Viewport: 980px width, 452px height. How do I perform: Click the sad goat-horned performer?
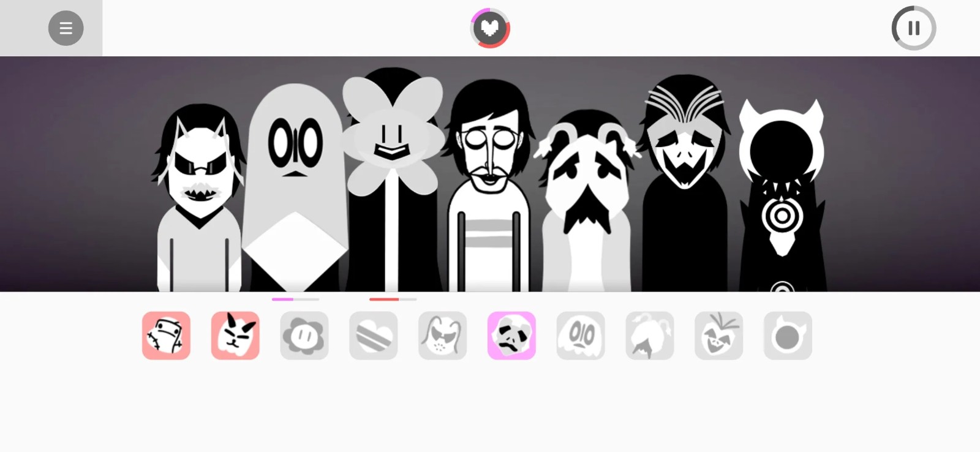[x=587, y=202]
